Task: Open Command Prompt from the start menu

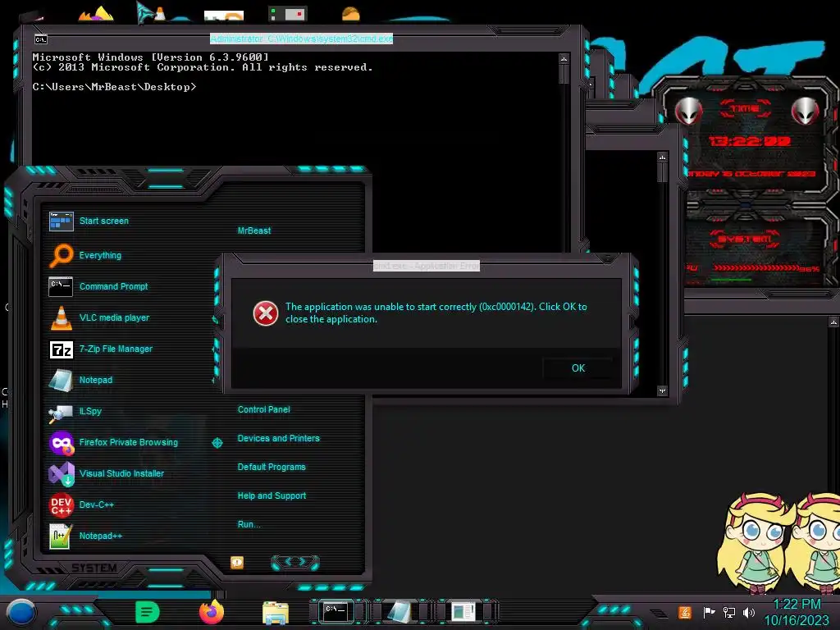Action: (x=98, y=286)
